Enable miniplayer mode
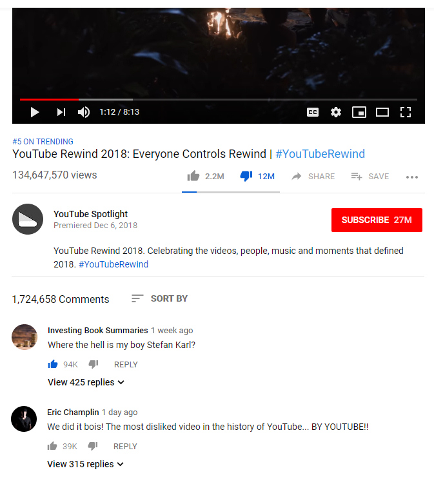Image resolution: width=434 pixels, height=504 pixels. 359,112
